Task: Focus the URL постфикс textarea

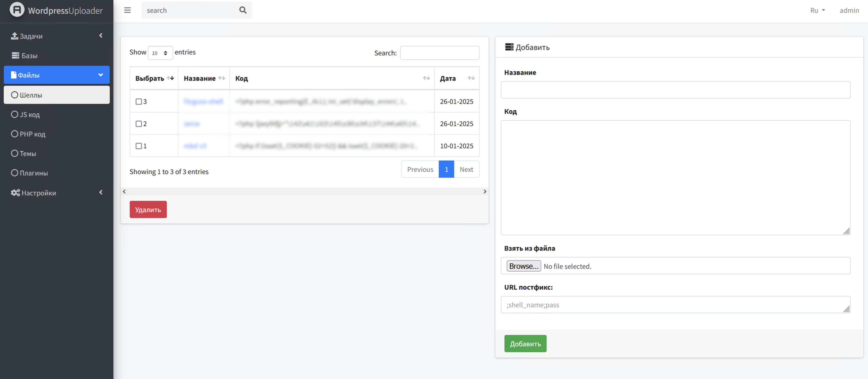Action: pos(675,305)
